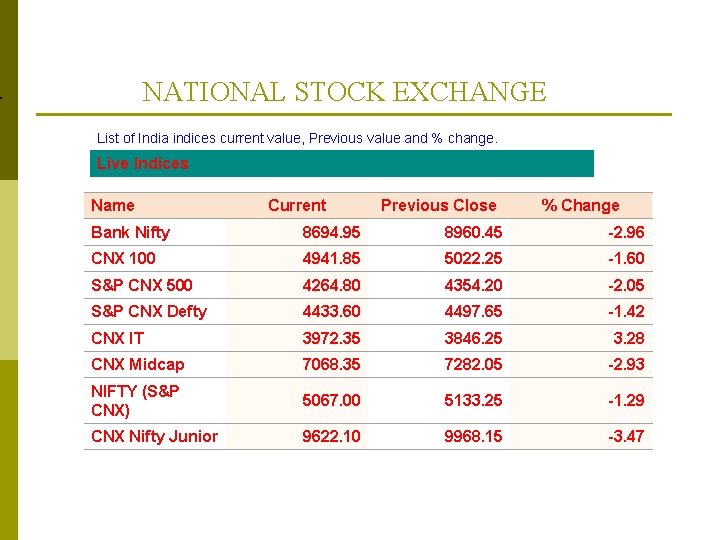Click Bank Nifty current value 8694.95
Image resolution: width=720 pixels, height=540 pixels.
point(331,232)
